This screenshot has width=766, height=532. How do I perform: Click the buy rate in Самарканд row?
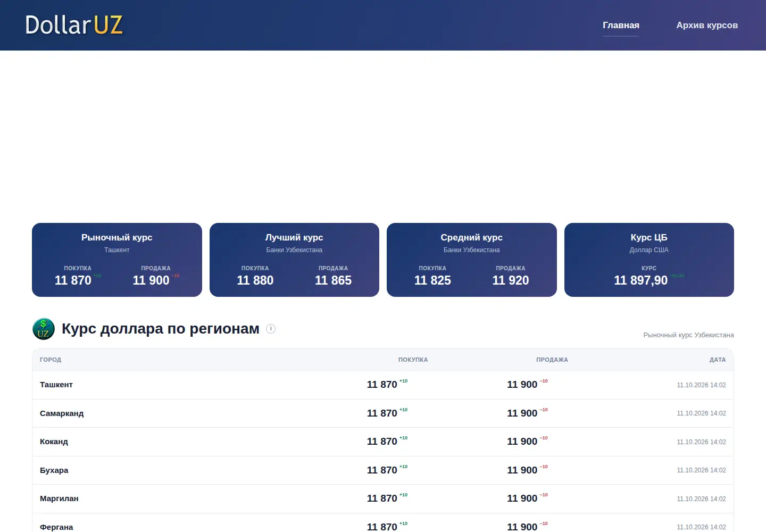click(x=382, y=413)
